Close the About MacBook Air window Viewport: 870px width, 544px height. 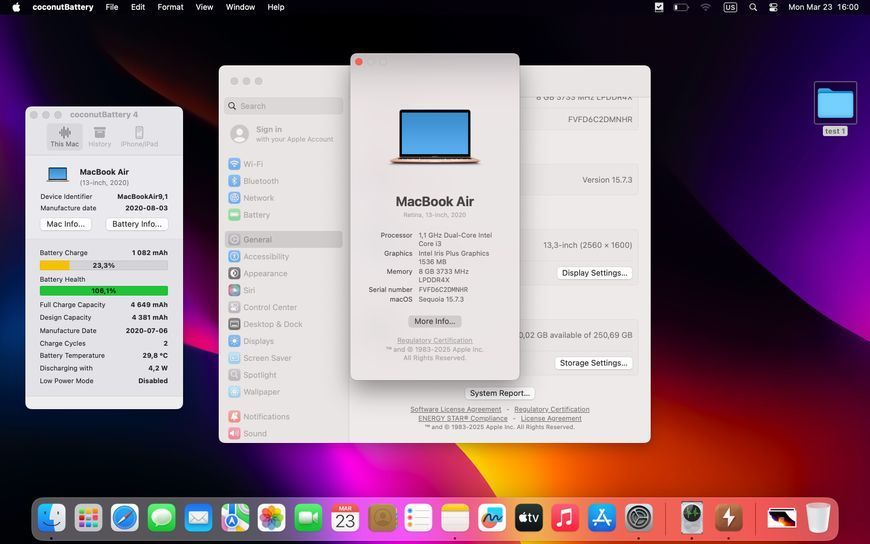coord(359,62)
